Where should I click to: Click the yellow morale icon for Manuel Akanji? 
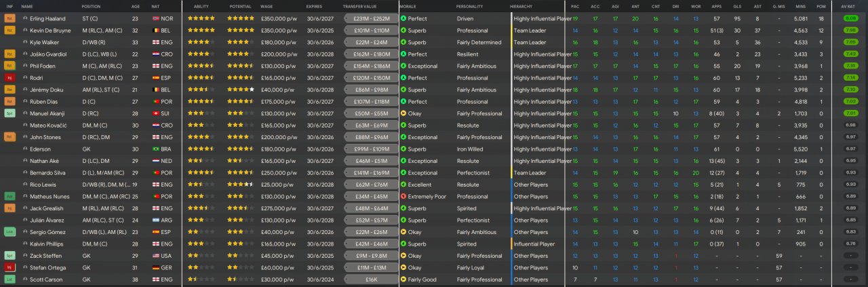click(403, 114)
